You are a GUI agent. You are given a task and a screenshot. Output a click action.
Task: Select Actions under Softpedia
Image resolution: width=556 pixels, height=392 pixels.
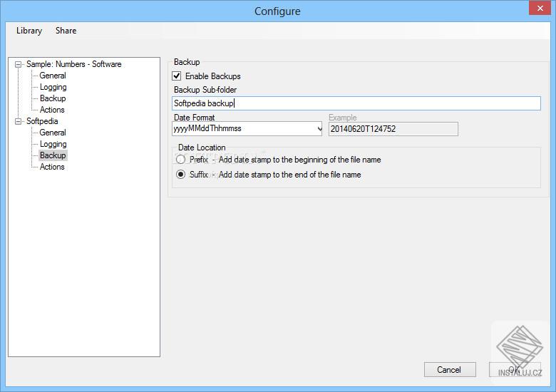pyautogui.click(x=52, y=167)
